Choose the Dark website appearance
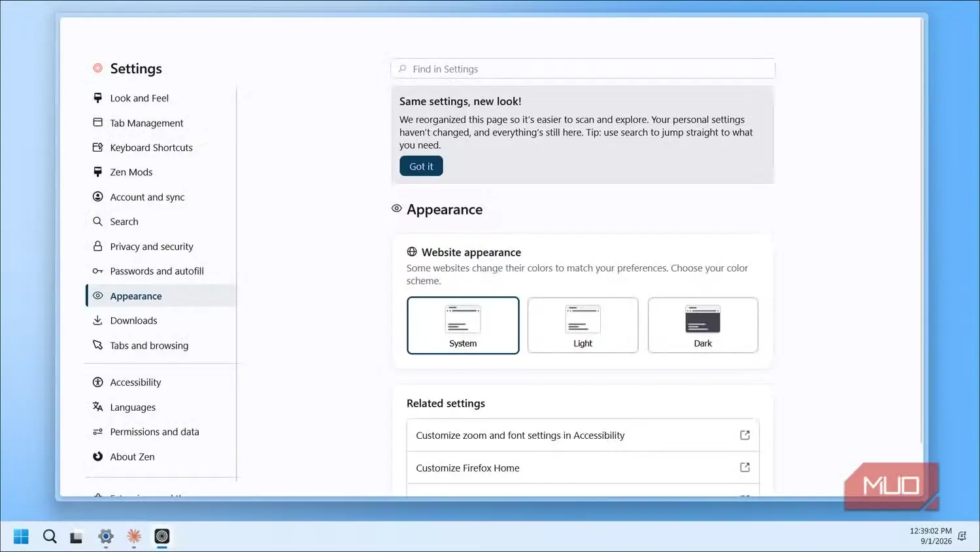 703,325
